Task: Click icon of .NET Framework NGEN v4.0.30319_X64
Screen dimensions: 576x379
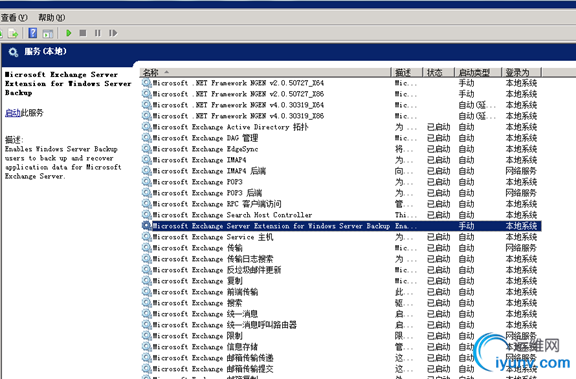Action: click(x=147, y=105)
